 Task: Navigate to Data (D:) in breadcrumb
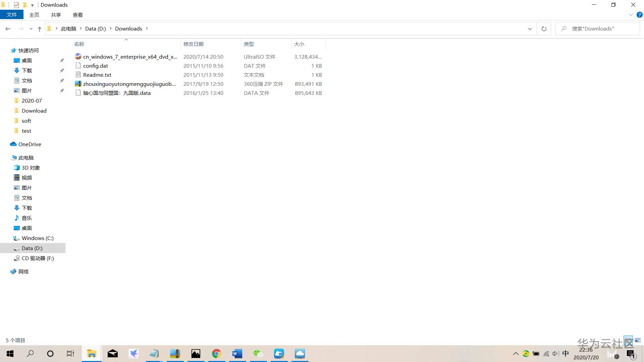95,29
